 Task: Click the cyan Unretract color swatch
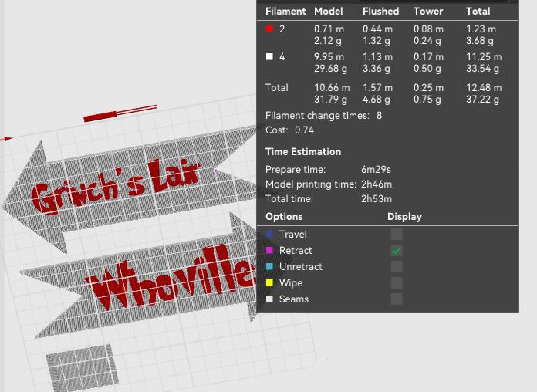pyautogui.click(x=269, y=266)
